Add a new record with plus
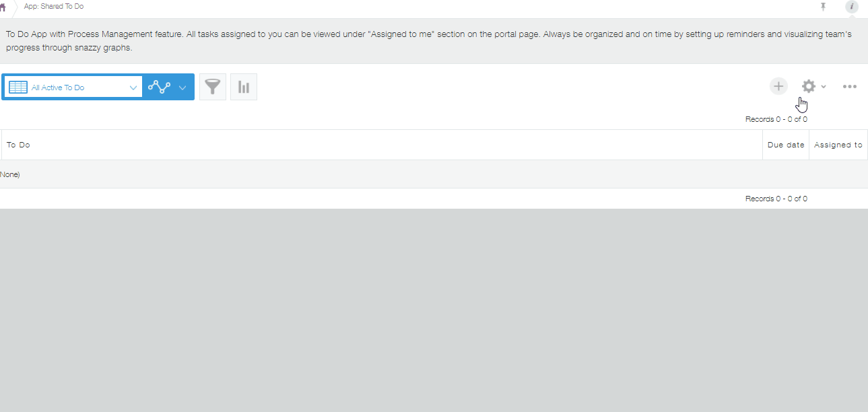Screen dimensions: 868x412 (778, 86)
